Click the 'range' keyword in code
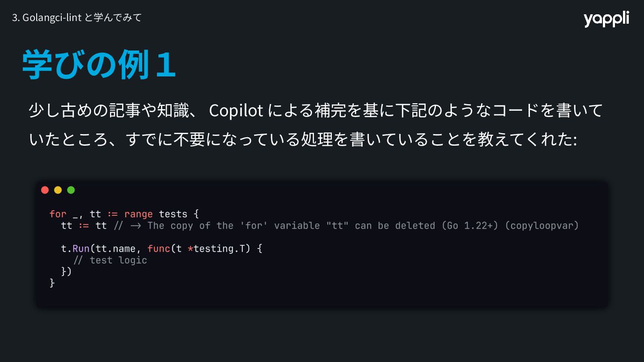The width and height of the screenshot is (644, 362). pos(138,214)
